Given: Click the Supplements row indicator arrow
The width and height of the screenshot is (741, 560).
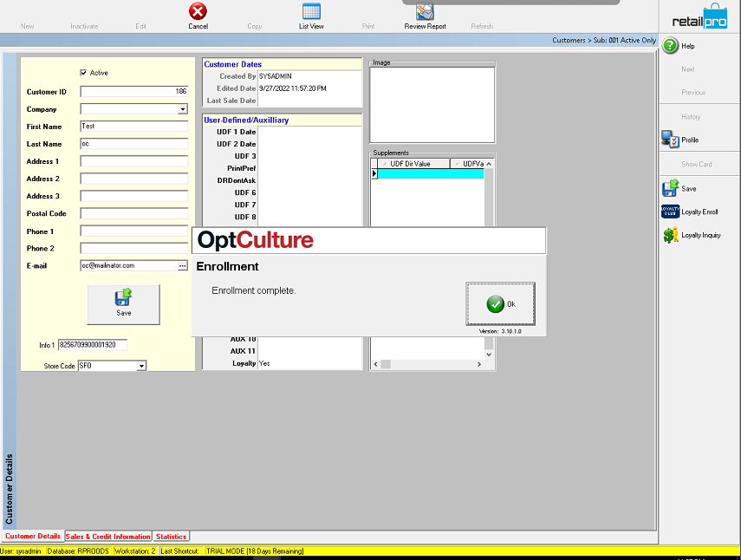Looking at the screenshot, I should coord(374,174).
